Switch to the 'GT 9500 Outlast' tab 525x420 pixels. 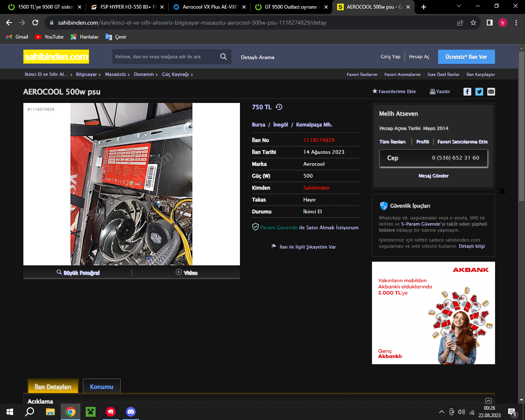tap(292, 7)
